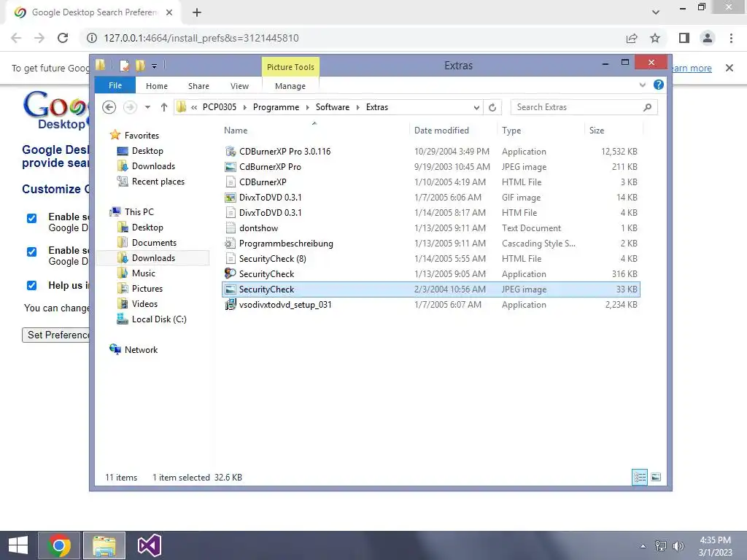Expand the arrow after Software breadcrumb

coord(357,107)
